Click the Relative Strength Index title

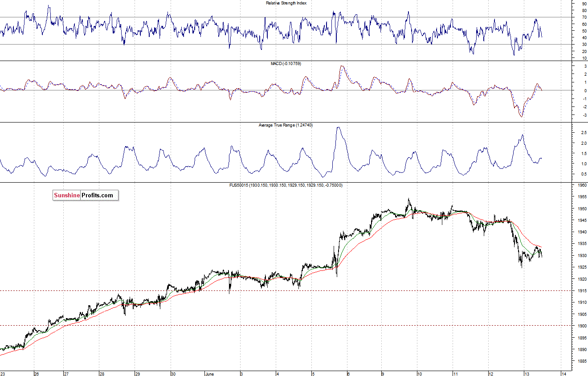point(286,3)
